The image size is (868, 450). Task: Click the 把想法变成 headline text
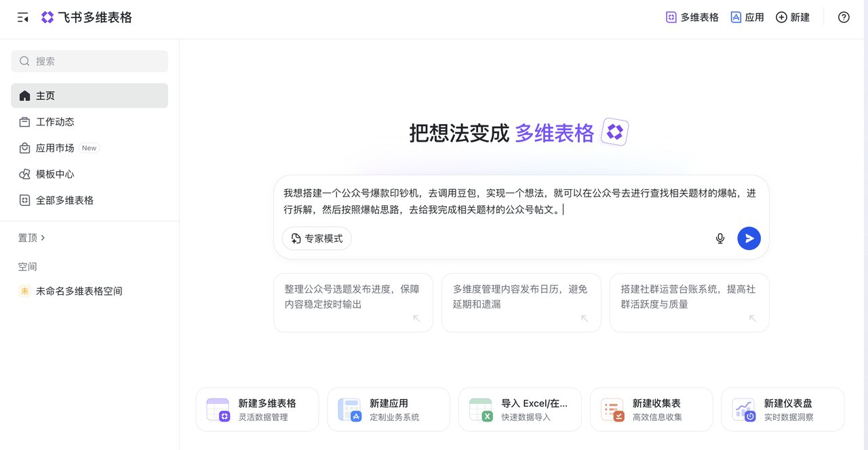coord(459,133)
